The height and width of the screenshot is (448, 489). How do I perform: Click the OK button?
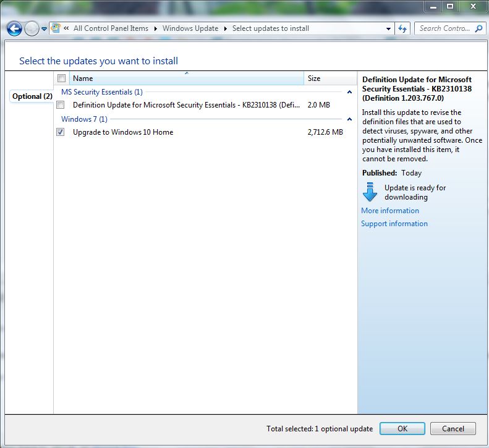click(402, 429)
